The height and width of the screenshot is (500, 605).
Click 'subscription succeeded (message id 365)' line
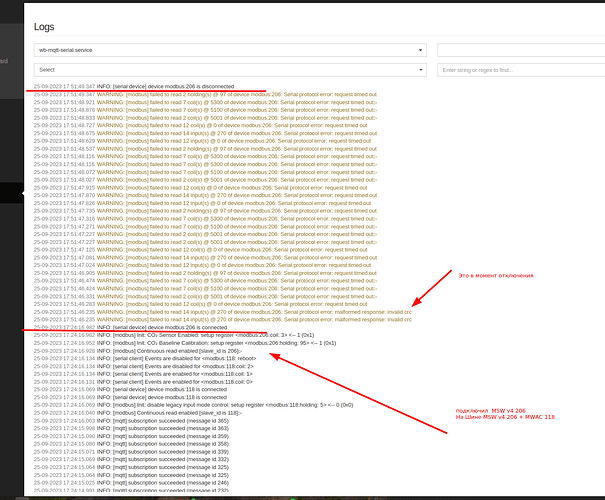pyautogui.click(x=131, y=421)
